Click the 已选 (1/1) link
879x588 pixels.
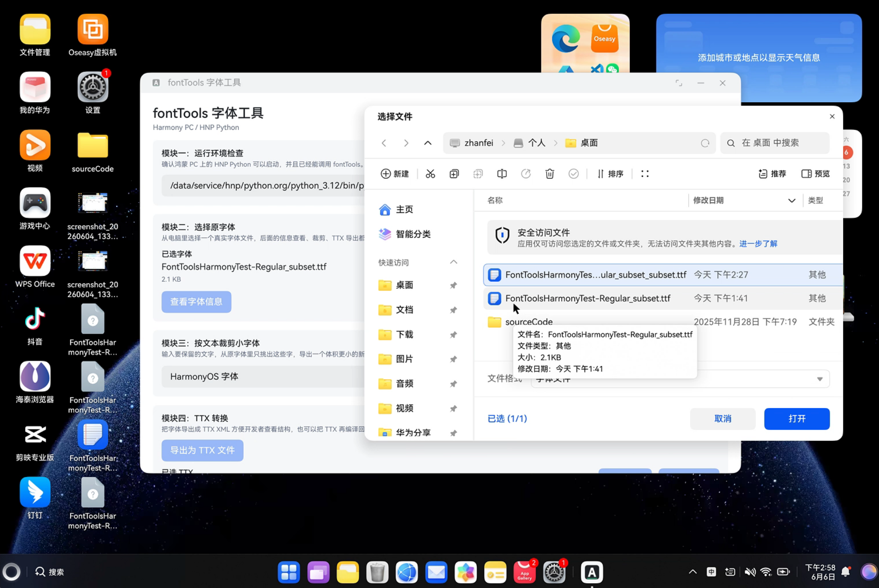pyautogui.click(x=507, y=418)
